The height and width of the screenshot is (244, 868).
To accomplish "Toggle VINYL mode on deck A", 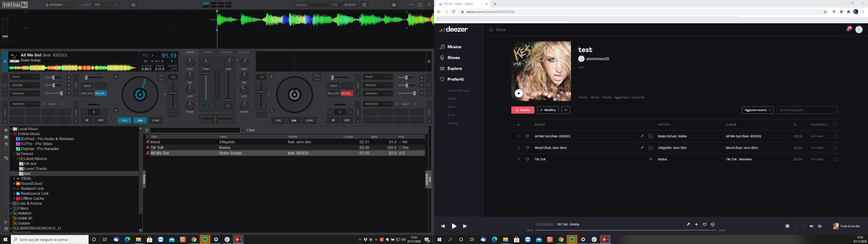I will tap(161, 76).
